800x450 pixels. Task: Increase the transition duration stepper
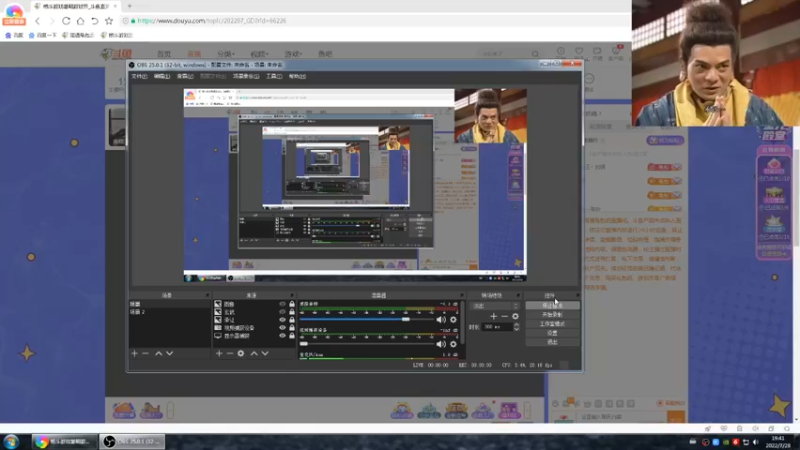pyautogui.click(x=516, y=324)
